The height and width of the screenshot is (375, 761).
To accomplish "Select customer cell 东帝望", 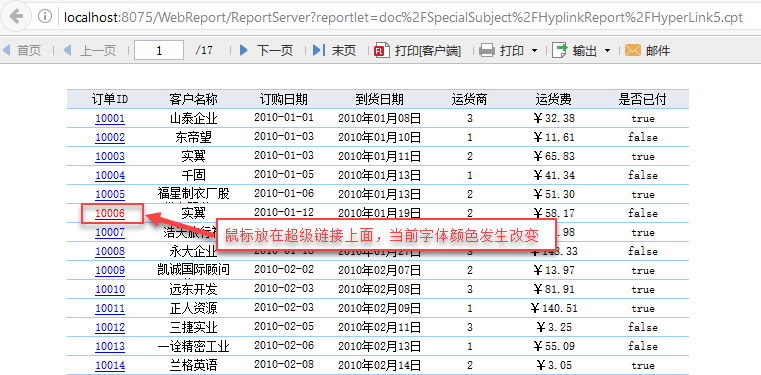I will point(193,137).
